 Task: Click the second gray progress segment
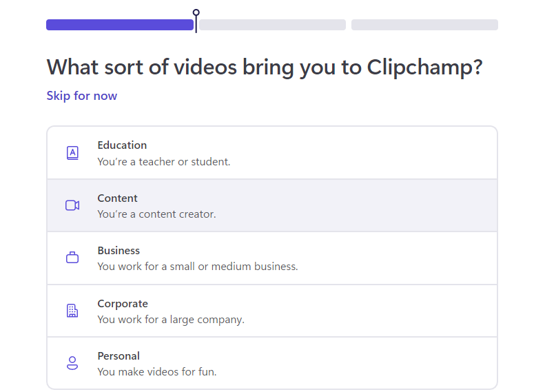point(273,25)
